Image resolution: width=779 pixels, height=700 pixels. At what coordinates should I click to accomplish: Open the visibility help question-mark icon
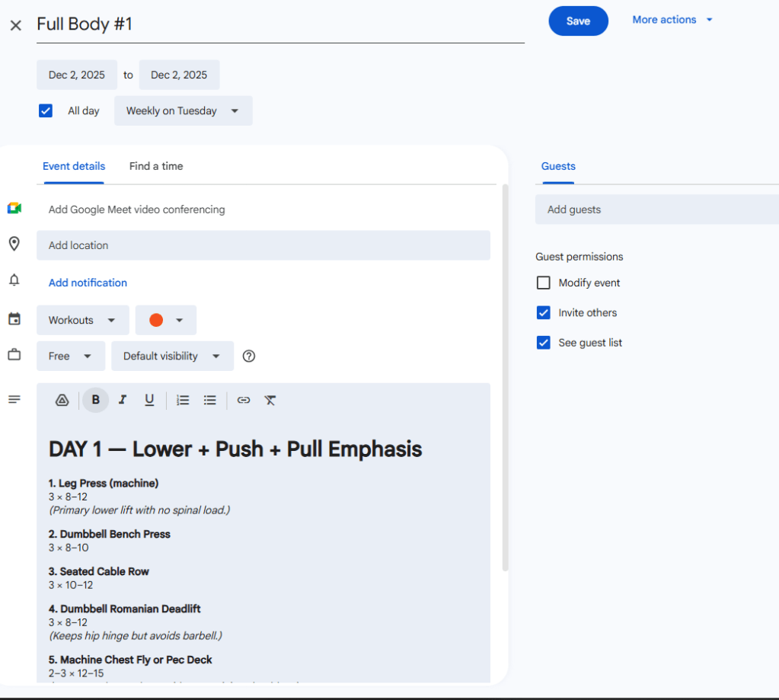click(248, 356)
